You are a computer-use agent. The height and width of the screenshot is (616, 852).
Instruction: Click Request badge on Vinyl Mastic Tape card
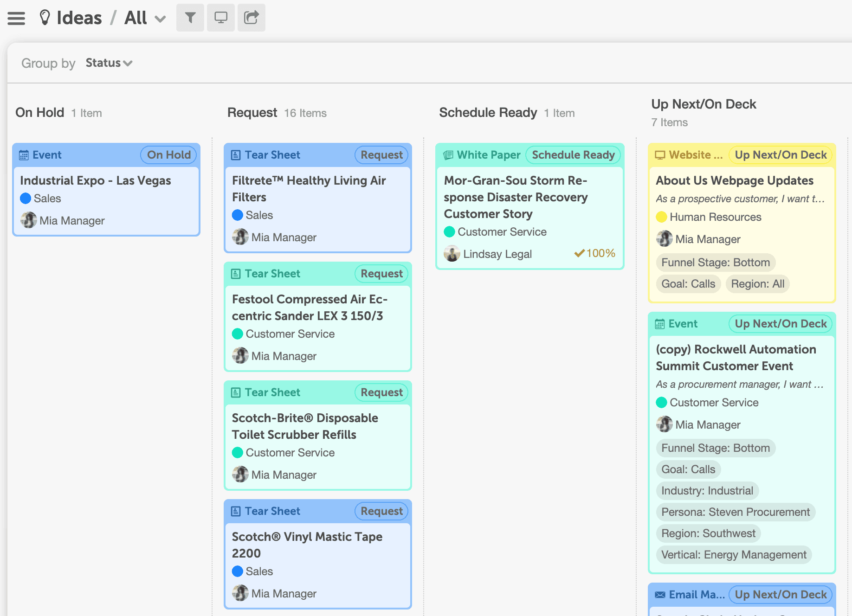tap(381, 511)
